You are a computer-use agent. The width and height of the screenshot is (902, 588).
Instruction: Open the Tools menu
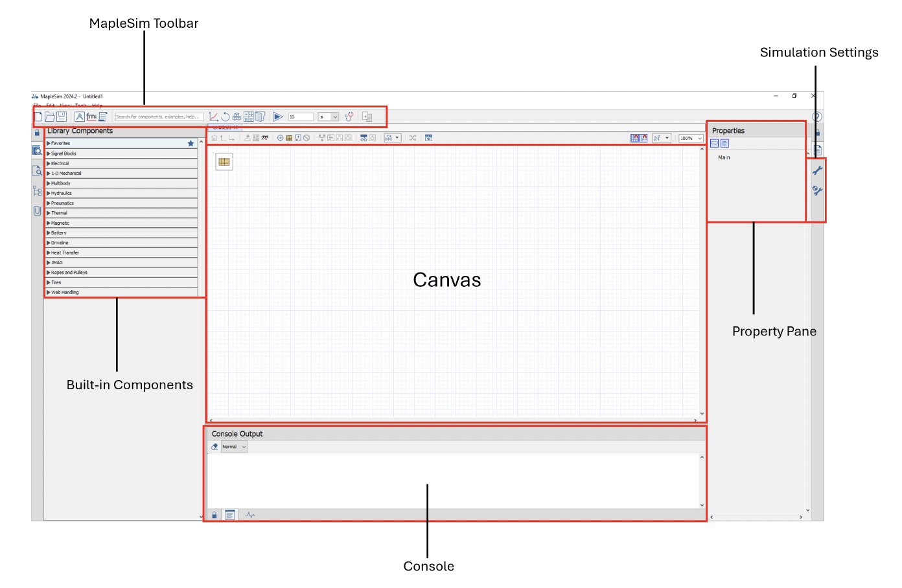pyautogui.click(x=81, y=106)
